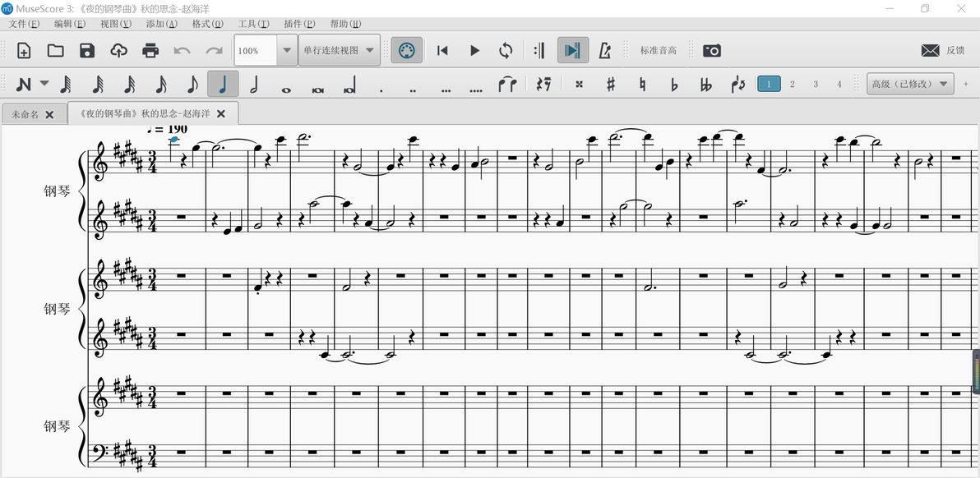
Task: Toggle loop playback
Action: pos(506,51)
